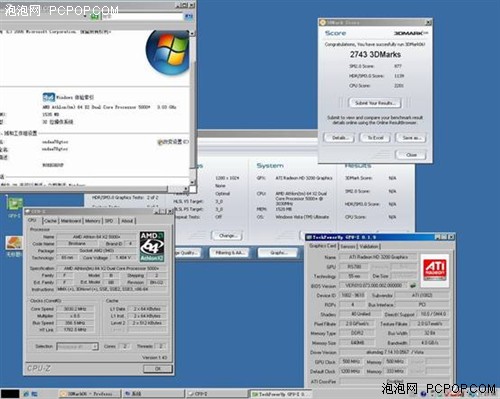
Task: Click the change settings link in System window
Action: (x=173, y=142)
